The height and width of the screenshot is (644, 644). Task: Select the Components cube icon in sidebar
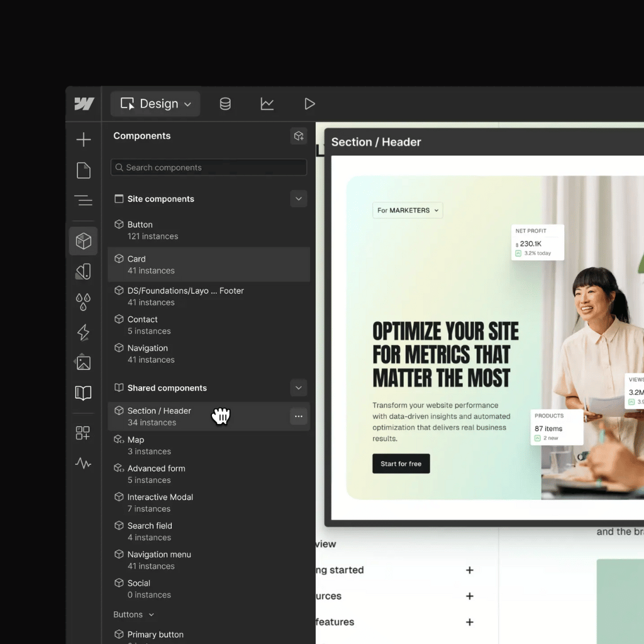point(84,241)
